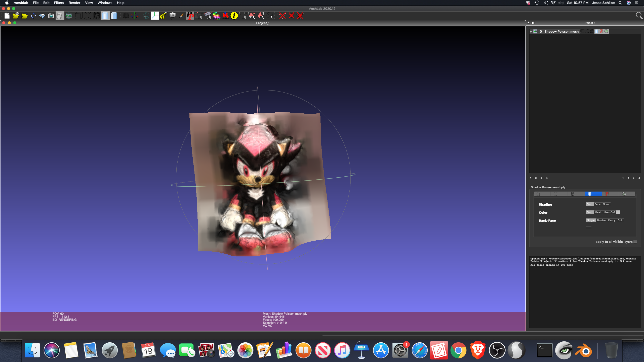Select the Z-painting brush tool
The image size is (644, 362).
point(181,16)
